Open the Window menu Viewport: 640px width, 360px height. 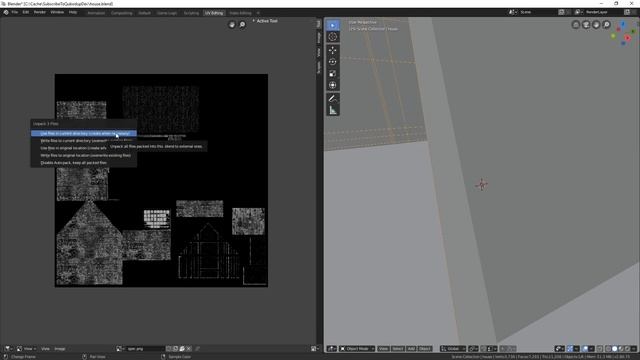click(x=57, y=12)
